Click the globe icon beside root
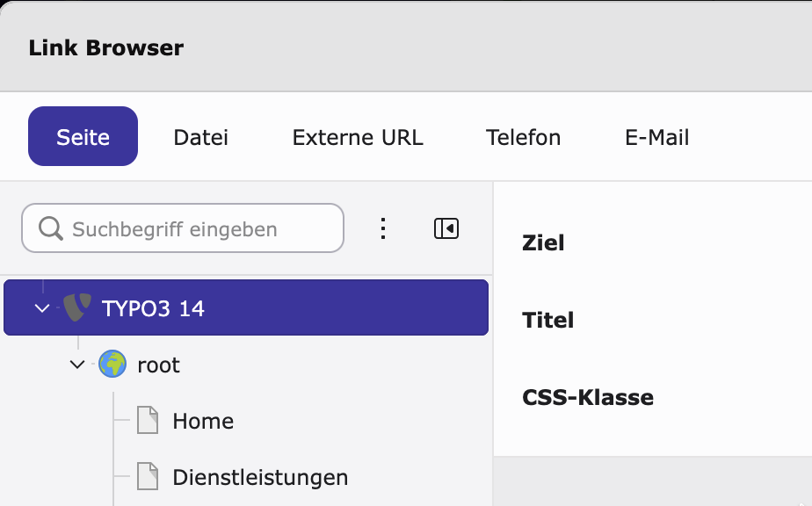812x506 pixels. click(112, 364)
